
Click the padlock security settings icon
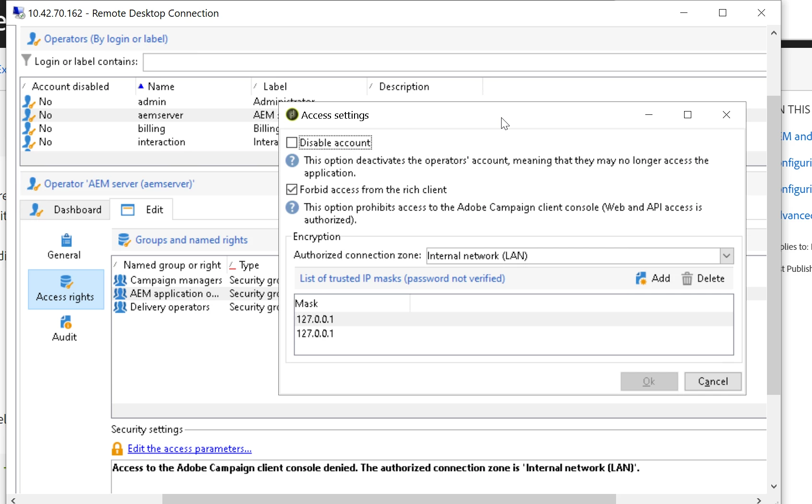pyautogui.click(x=117, y=448)
